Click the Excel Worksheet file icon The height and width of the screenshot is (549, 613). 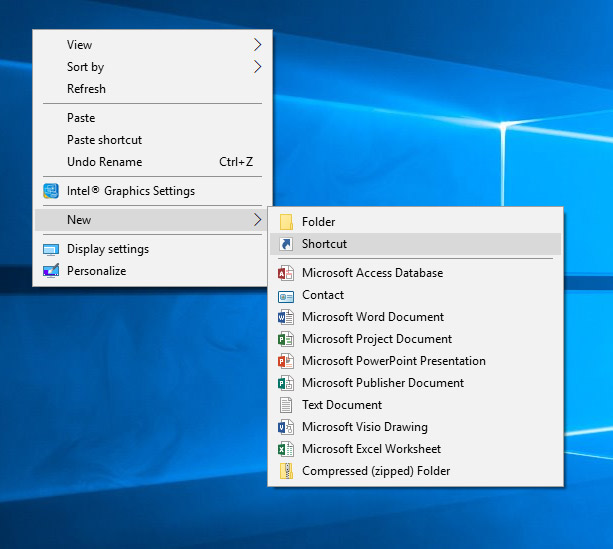286,449
